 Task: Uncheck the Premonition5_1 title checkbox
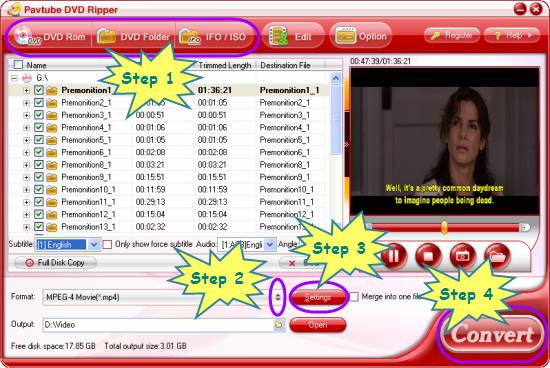pyautogui.click(x=39, y=140)
